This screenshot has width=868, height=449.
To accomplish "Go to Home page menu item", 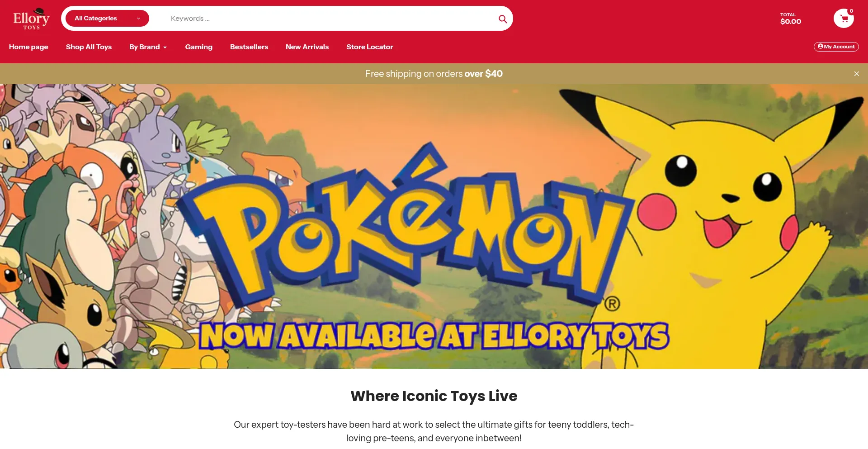I will pos(28,47).
